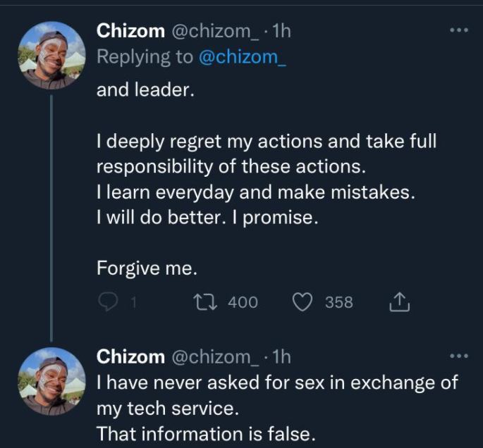Click the Chizom display name on first tweet

(130, 31)
